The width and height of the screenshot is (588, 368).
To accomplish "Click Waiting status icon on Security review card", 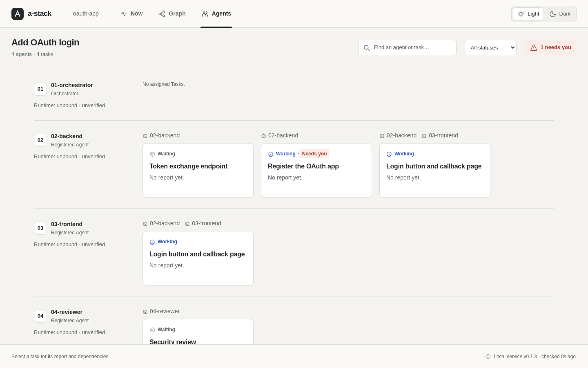I will point(152,330).
